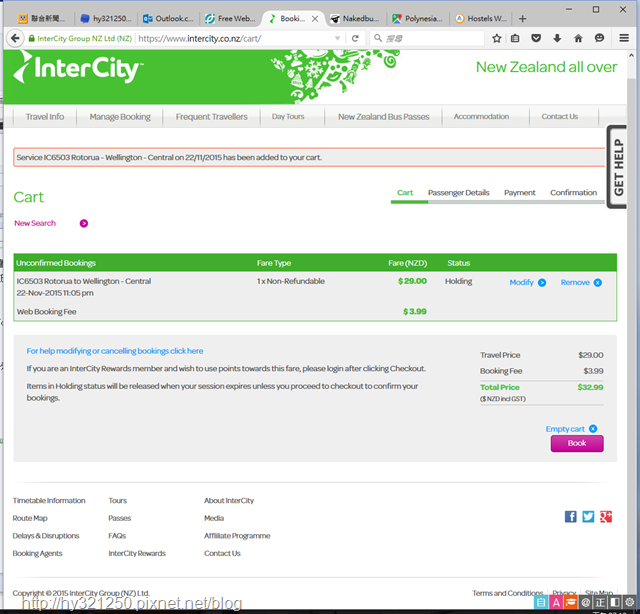640x614 pixels.
Task: Open the Accommodation menu
Action: pyautogui.click(x=481, y=117)
